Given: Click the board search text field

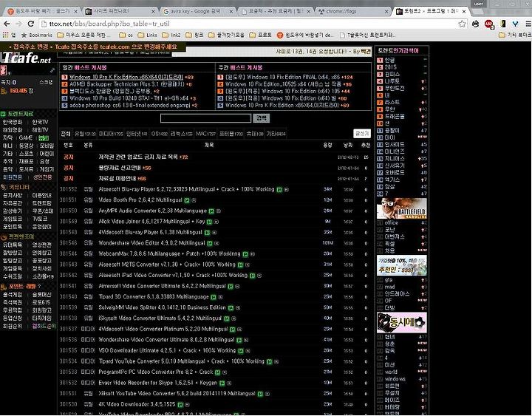Looking at the screenshot, I should 205,118.
